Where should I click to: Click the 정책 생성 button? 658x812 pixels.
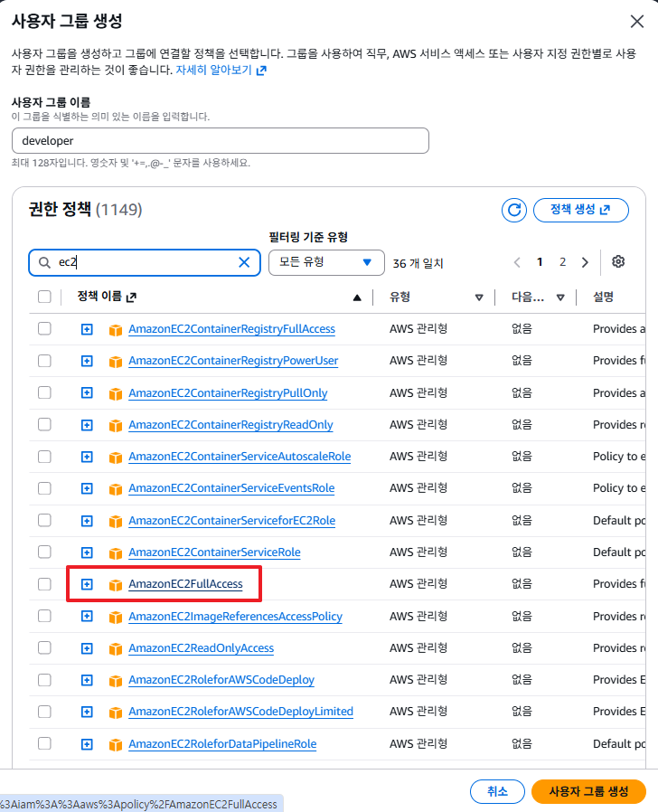click(581, 211)
